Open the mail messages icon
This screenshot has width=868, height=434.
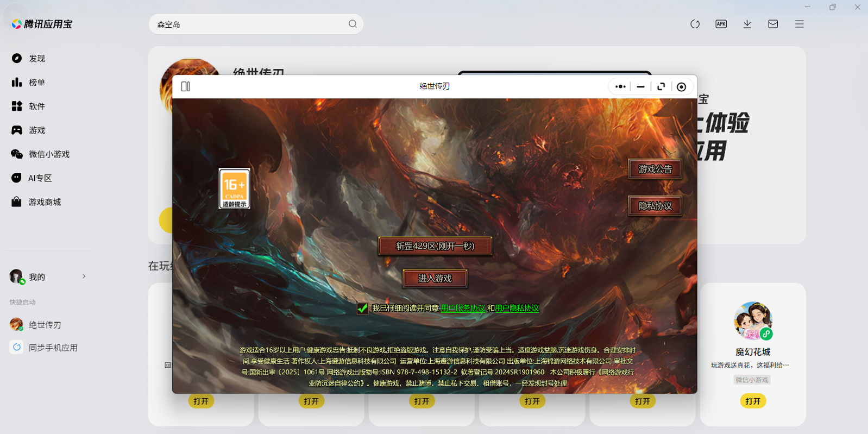click(773, 24)
